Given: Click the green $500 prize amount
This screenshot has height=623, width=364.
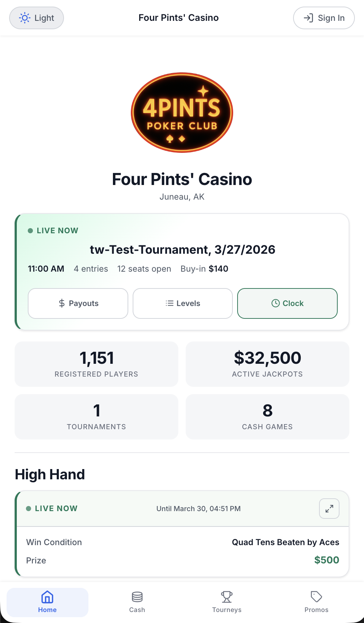Looking at the screenshot, I should [326, 560].
